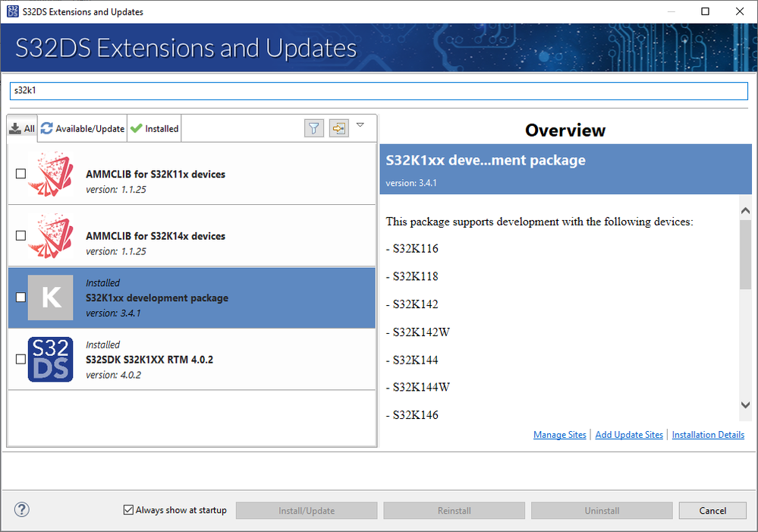Click the Install/Update button
The width and height of the screenshot is (758, 532).
pyautogui.click(x=307, y=511)
